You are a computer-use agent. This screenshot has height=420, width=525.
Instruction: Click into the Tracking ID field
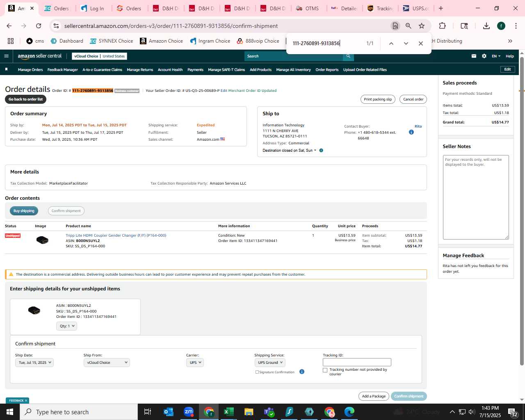click(x=357, y=362)
